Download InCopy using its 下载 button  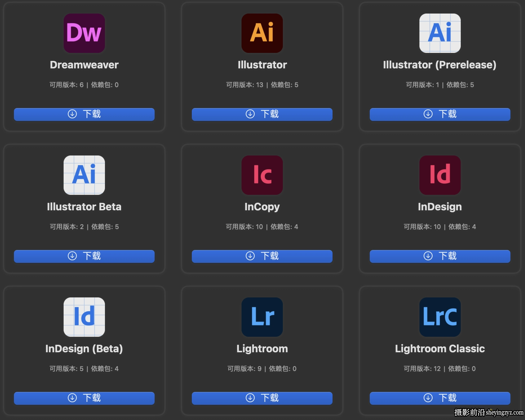[x=262, y=256]
